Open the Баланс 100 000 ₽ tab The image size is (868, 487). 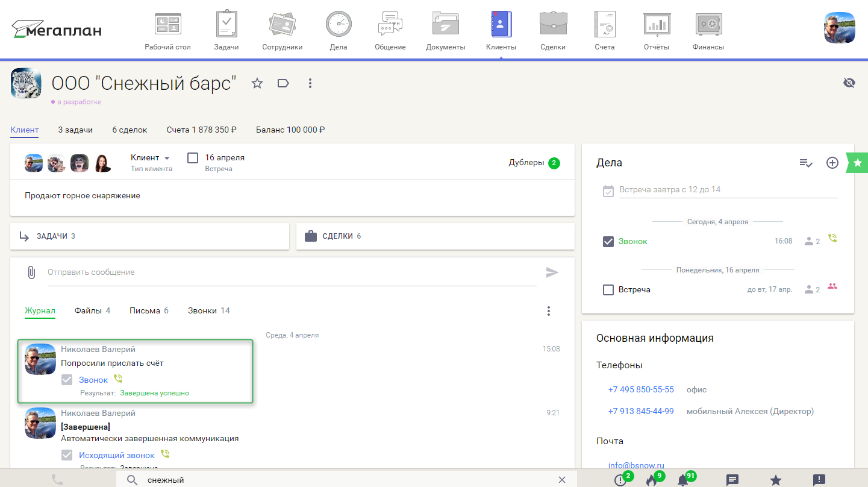(x=290, y=130)
